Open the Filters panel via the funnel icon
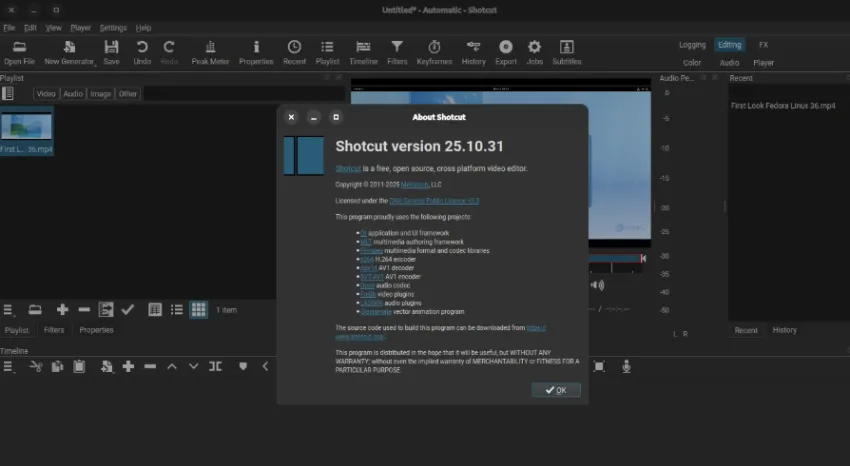Image resolution: width=850 pixels, height=466 pixels. pyautogui.click(x=397, y=53)
